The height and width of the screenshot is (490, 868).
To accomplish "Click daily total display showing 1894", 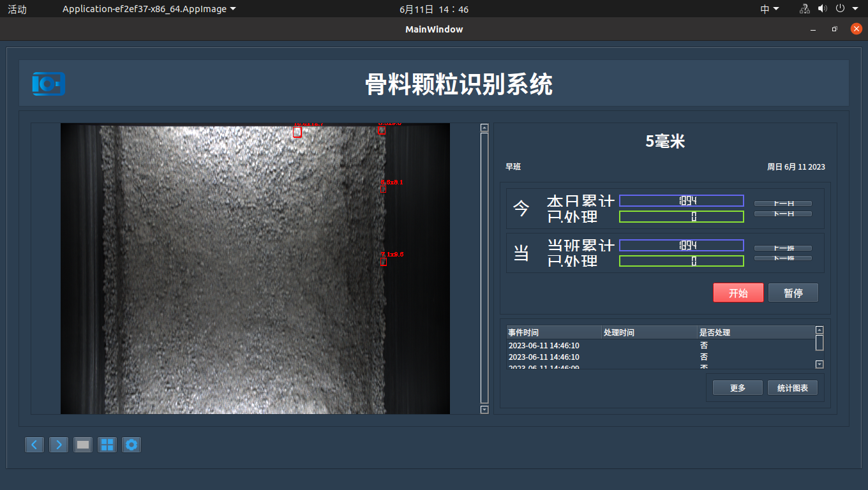I will point(682,201).
